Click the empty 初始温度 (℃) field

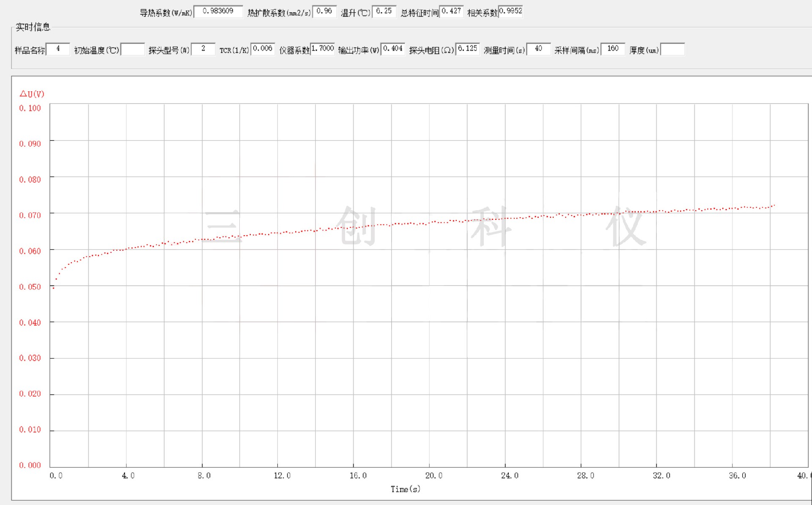click(133, 49)
